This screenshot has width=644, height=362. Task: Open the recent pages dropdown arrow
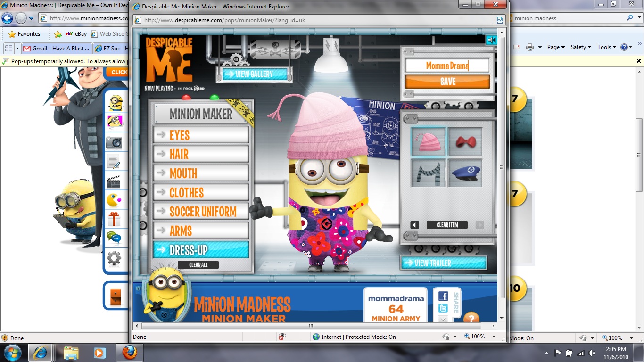32,18
